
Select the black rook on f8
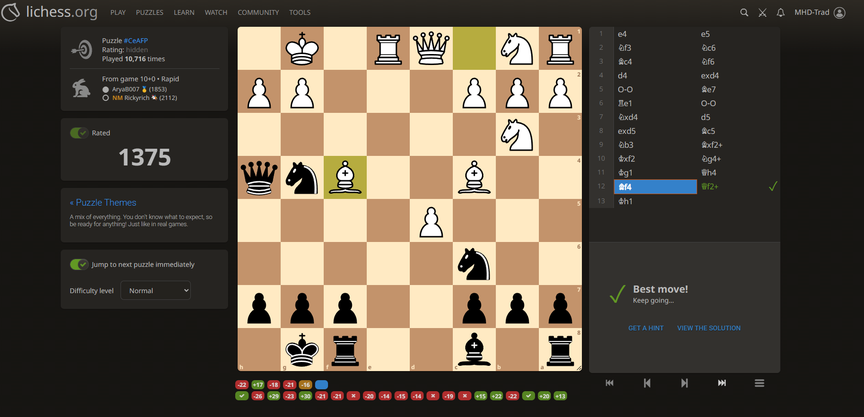coord(345,349)
